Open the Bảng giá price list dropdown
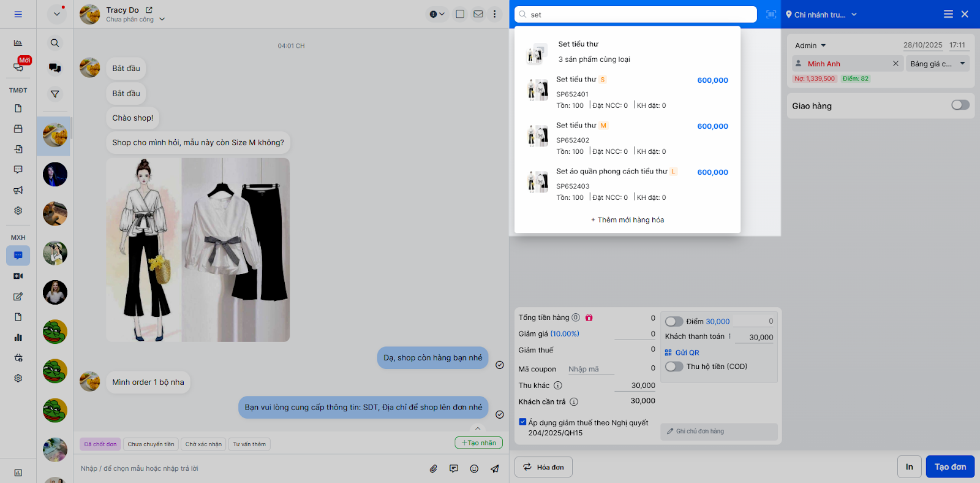The height and width of the screenshot is (483, 980). (x=938, y=64)
